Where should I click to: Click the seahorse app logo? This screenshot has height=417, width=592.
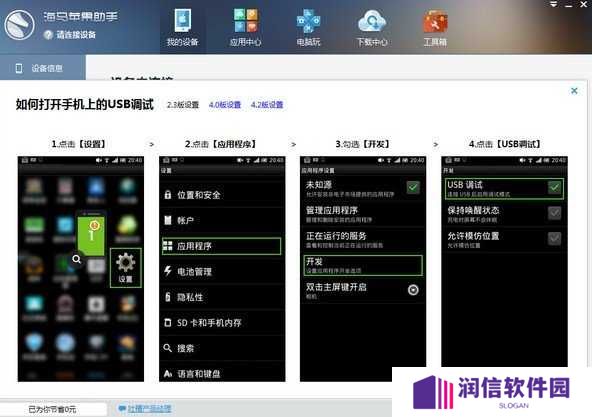[x=19, y=25]
